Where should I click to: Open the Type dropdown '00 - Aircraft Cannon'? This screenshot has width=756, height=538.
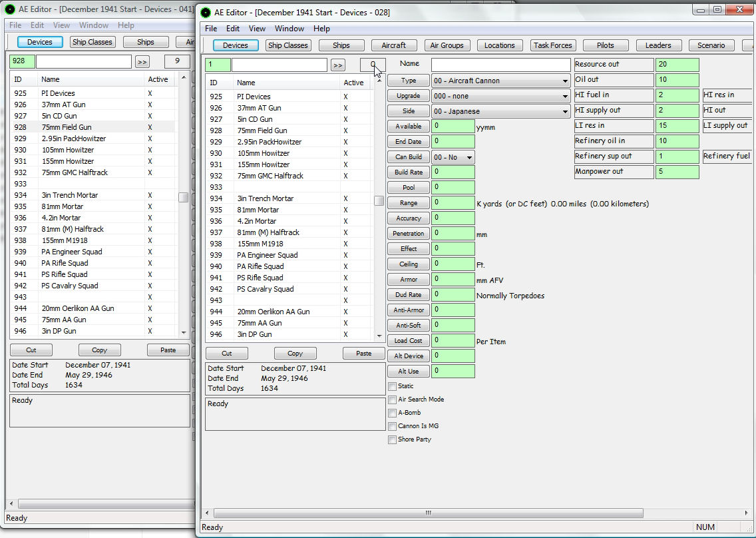click(x=501, y=81)
